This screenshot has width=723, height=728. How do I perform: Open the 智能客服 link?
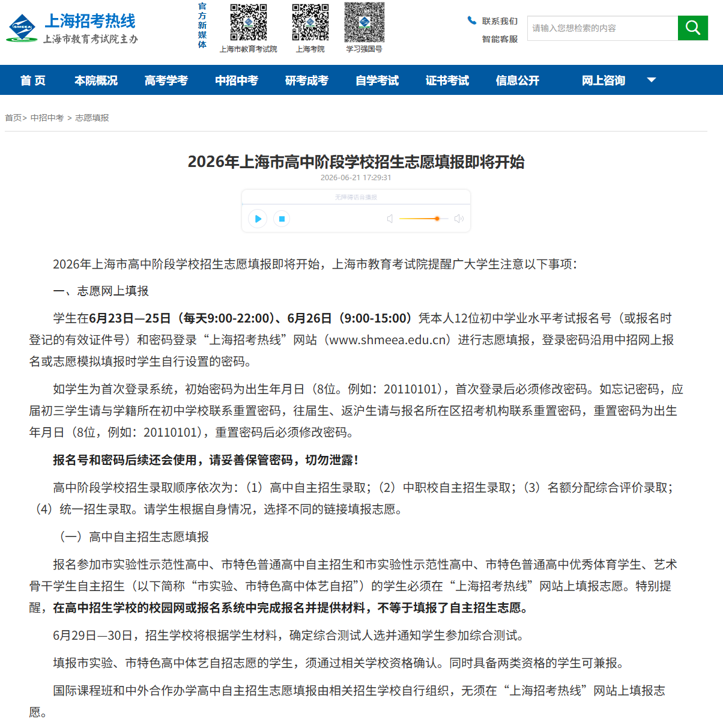[x=500, y=39]
